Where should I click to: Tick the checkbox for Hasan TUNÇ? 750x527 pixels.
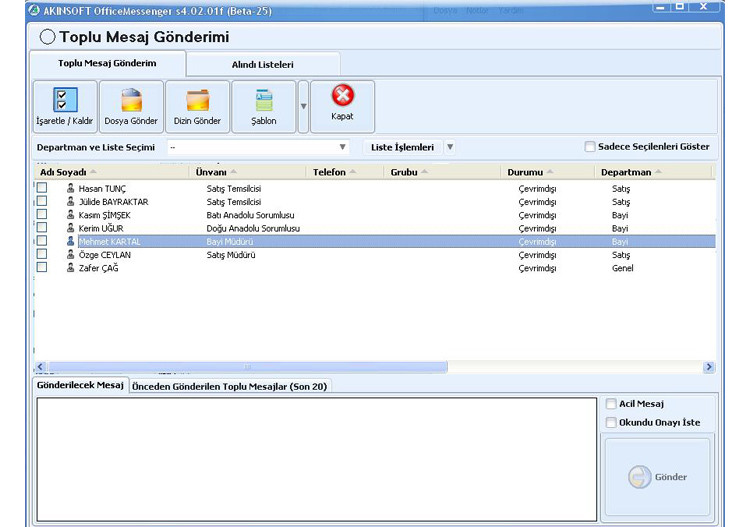pos(42,187)
